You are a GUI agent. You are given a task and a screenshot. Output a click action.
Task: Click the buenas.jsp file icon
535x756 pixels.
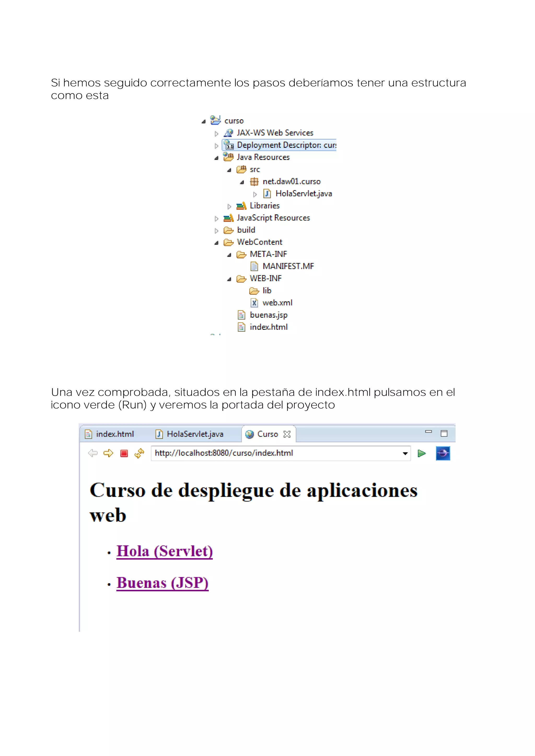241,315
